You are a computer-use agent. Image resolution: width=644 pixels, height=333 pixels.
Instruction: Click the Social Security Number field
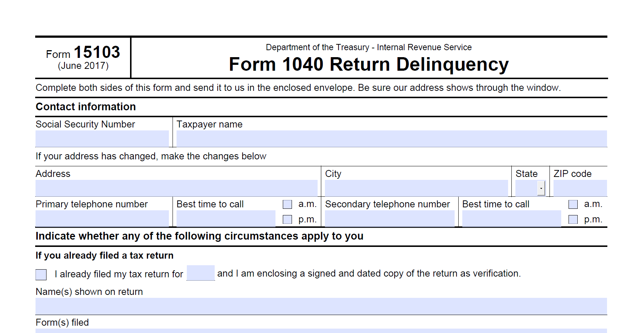tap(102, 138)
